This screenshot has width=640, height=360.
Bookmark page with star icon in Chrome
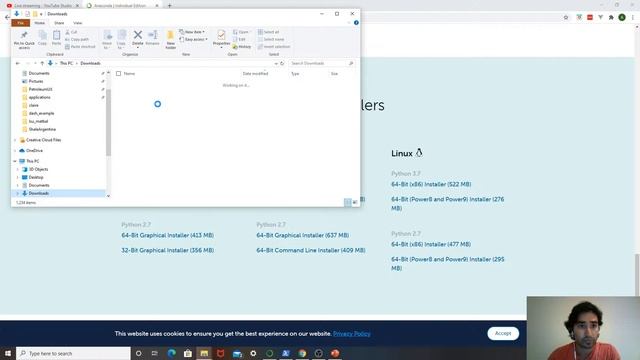pyautogui.click(x=566, y=18)
